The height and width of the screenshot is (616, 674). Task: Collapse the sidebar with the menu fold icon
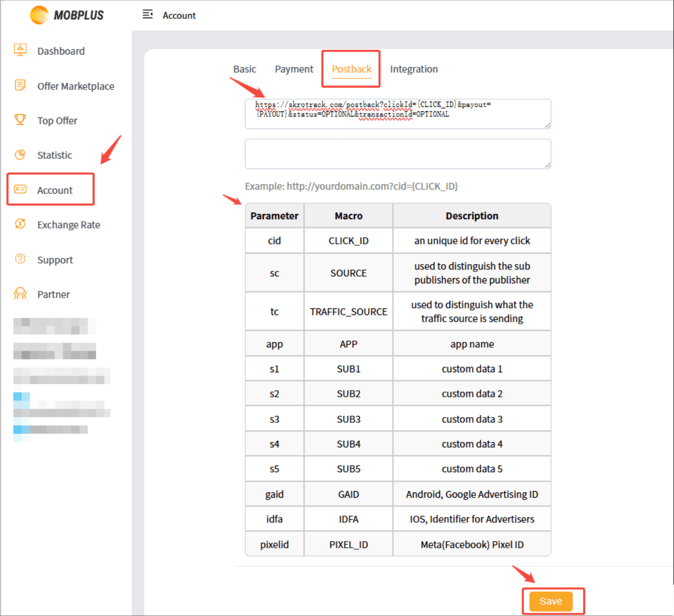click(147, 15)
